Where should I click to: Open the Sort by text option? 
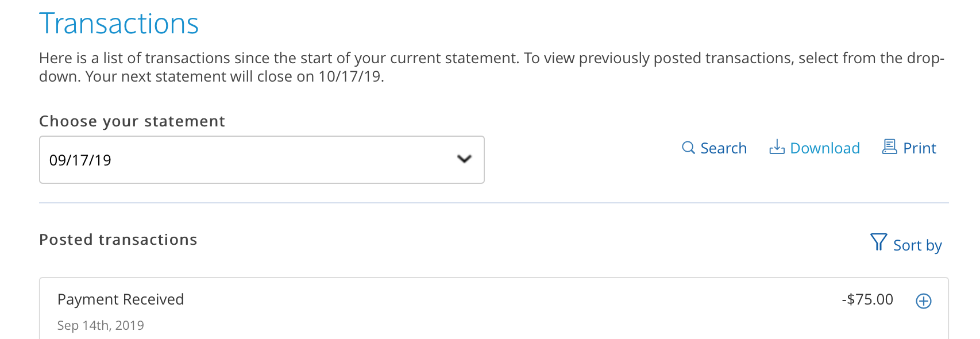(917, 246)
